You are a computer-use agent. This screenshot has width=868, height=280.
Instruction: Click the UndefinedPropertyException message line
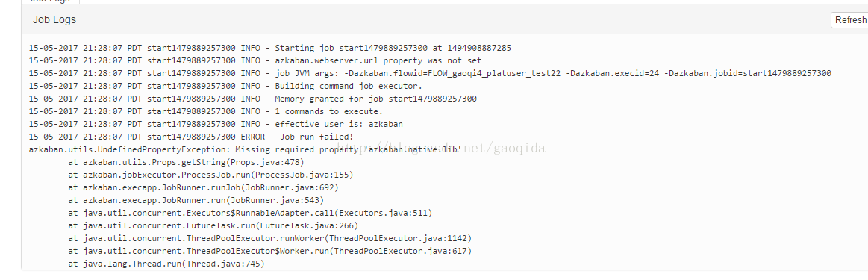(x=246, y=150)
